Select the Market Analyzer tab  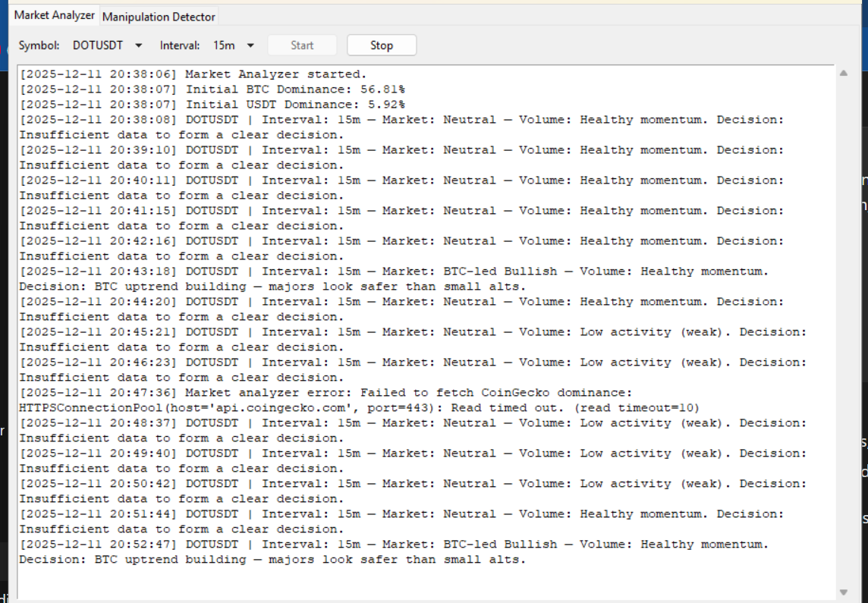click(x=54, y=14)
